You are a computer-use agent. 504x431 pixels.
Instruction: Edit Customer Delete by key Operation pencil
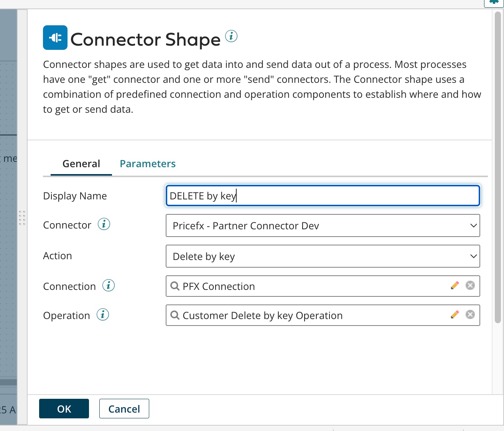coord(455,314)
